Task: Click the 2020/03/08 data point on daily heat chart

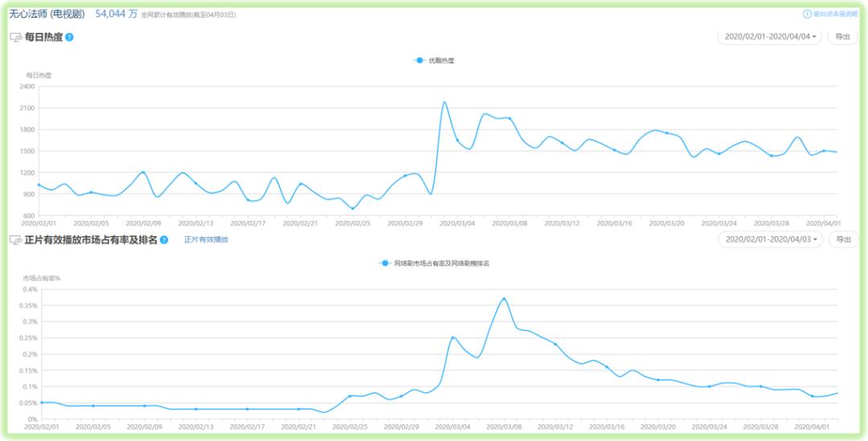Action: (x=510, y=118)
